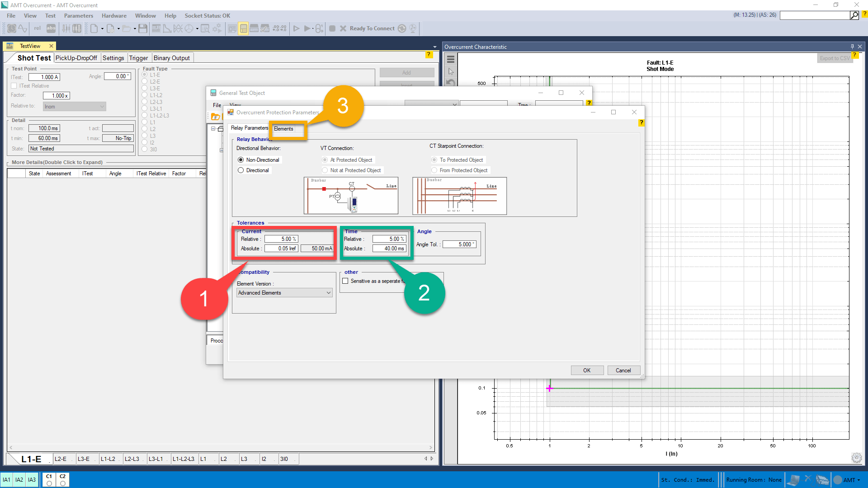Viewport: 868px width, 488px height.
Task: Click the horizontal scrollbar under results table
Action: click(x=220, y=447)
